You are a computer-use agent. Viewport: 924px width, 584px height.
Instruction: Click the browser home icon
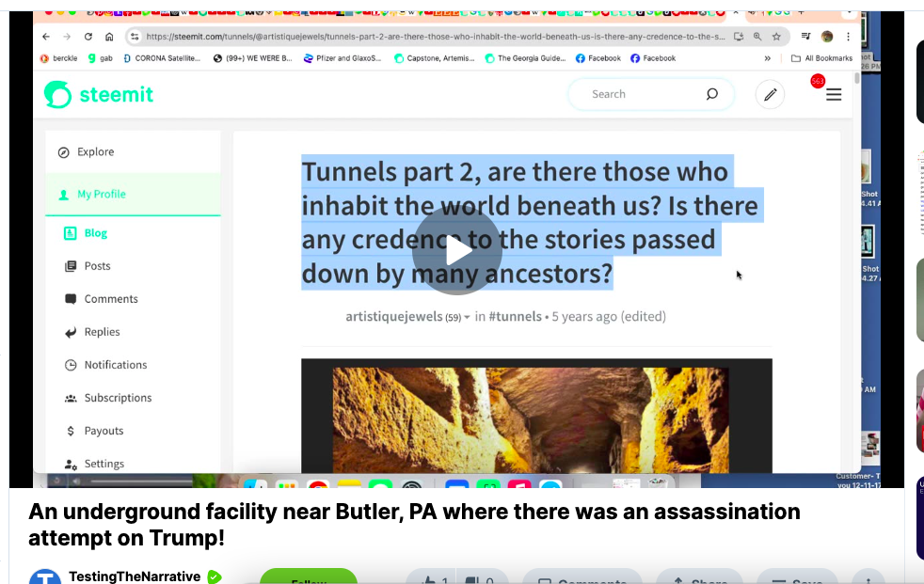pyautogui.click(x=110, y=37)
